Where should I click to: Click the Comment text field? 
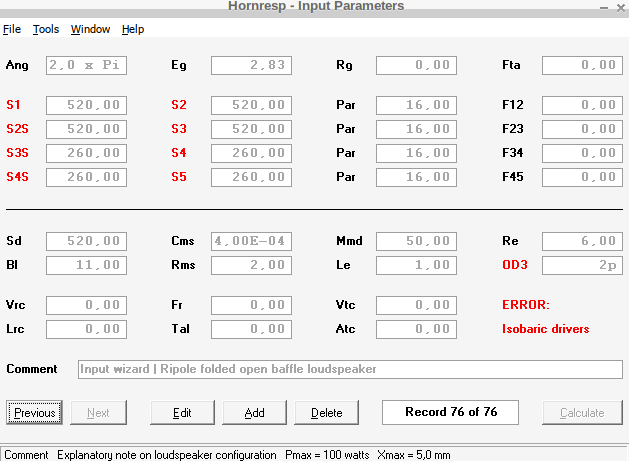tap(350, 369)
